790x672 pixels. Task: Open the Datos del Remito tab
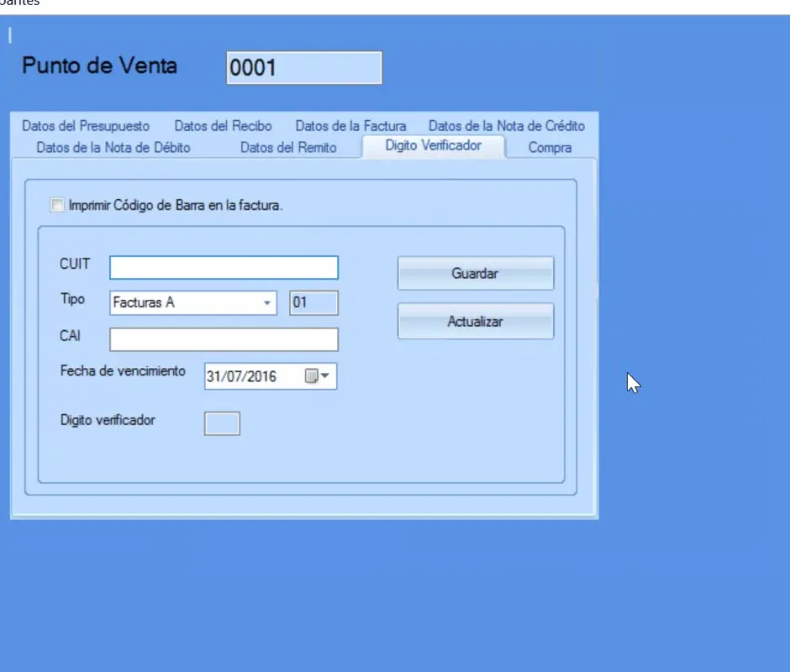click(288, 148)
